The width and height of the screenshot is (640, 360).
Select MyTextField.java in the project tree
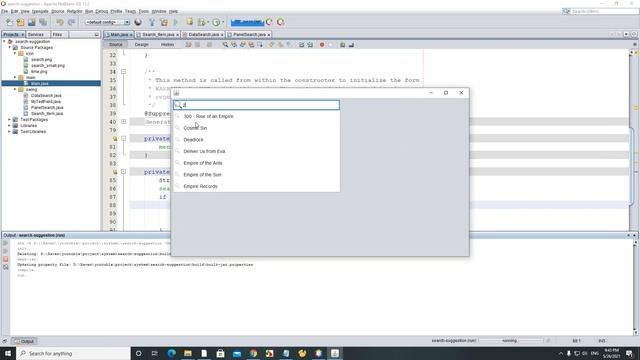click(46, 101)
